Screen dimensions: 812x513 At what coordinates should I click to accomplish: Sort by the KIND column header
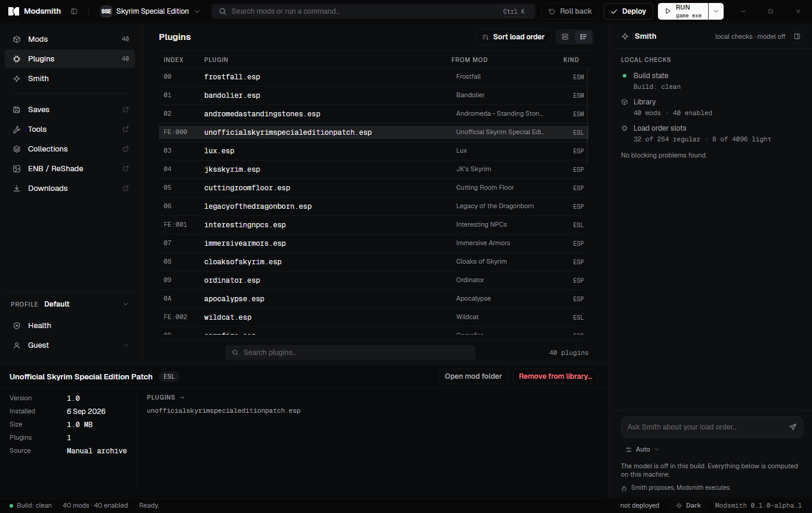571,60
